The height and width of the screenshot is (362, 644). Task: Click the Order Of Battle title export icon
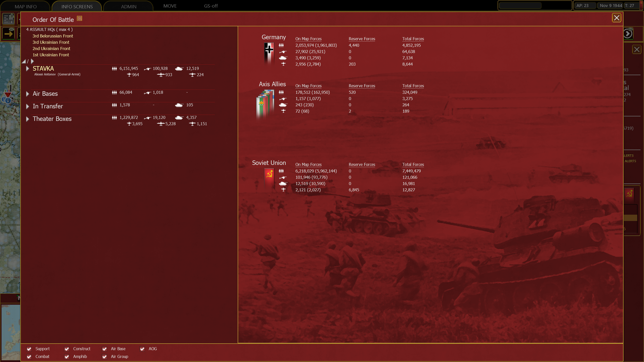(x=79, y=18)
